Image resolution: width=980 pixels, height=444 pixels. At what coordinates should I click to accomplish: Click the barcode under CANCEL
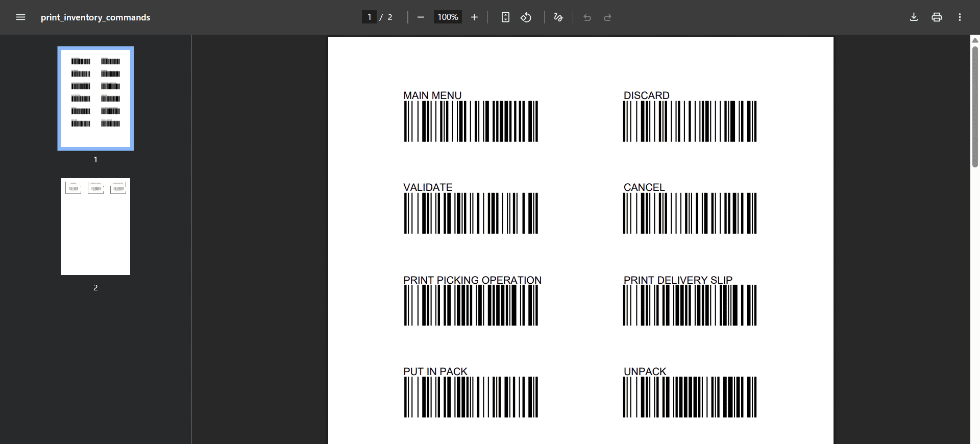click(x=690, y=213)
